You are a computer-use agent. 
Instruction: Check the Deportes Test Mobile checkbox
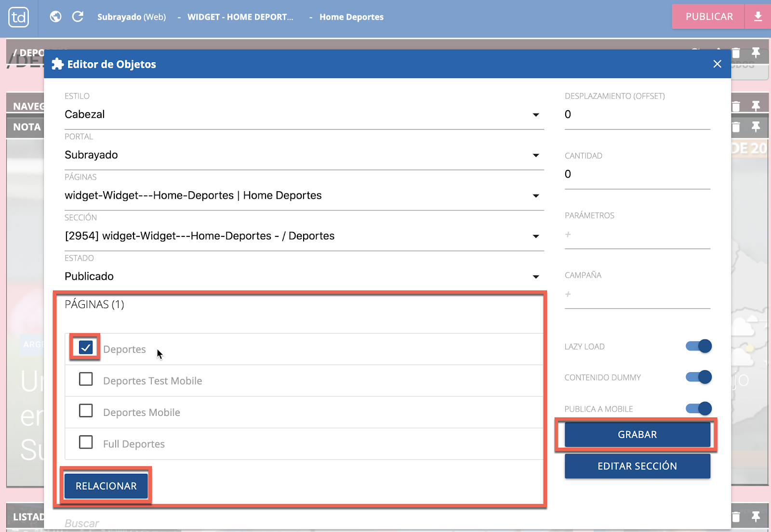point(86,379)
